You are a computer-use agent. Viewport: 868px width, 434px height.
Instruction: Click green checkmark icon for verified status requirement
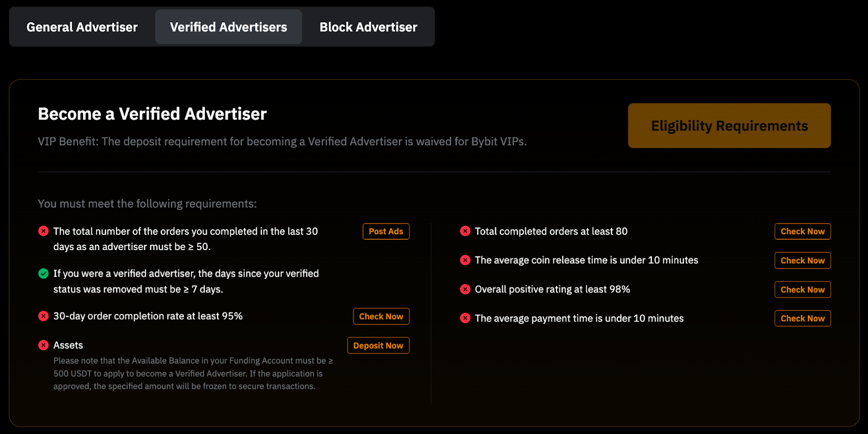(x=43, y=273)
